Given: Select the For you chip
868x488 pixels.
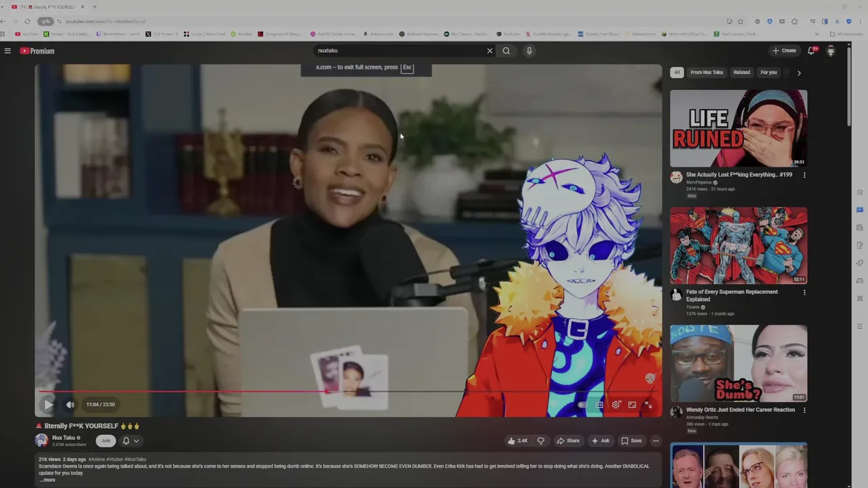Looking at the screenshot, I should coord(768,73).
